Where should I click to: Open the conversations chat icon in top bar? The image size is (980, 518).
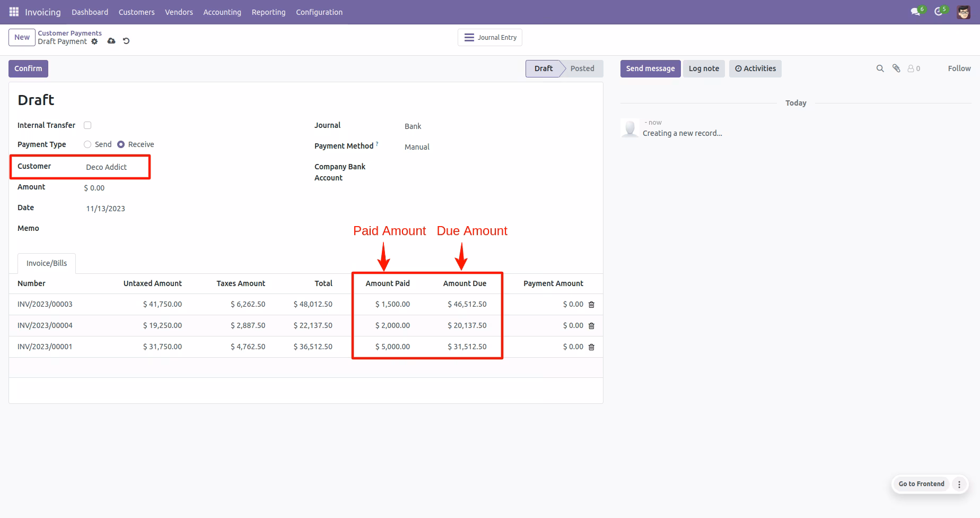(915, 12)
